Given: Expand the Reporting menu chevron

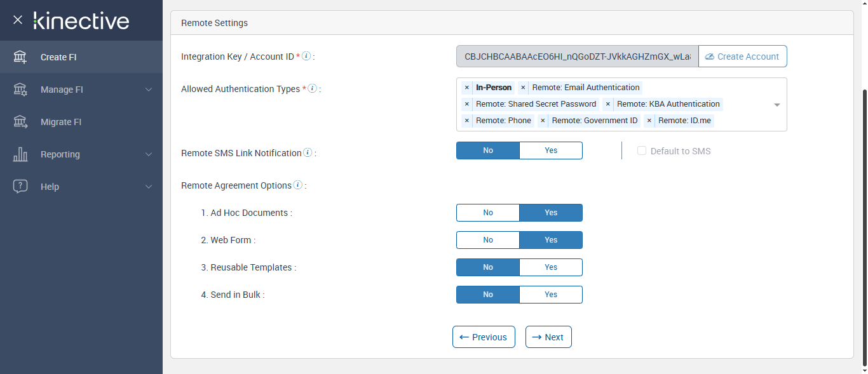Looking at the screenshot, I should (149, 154).
